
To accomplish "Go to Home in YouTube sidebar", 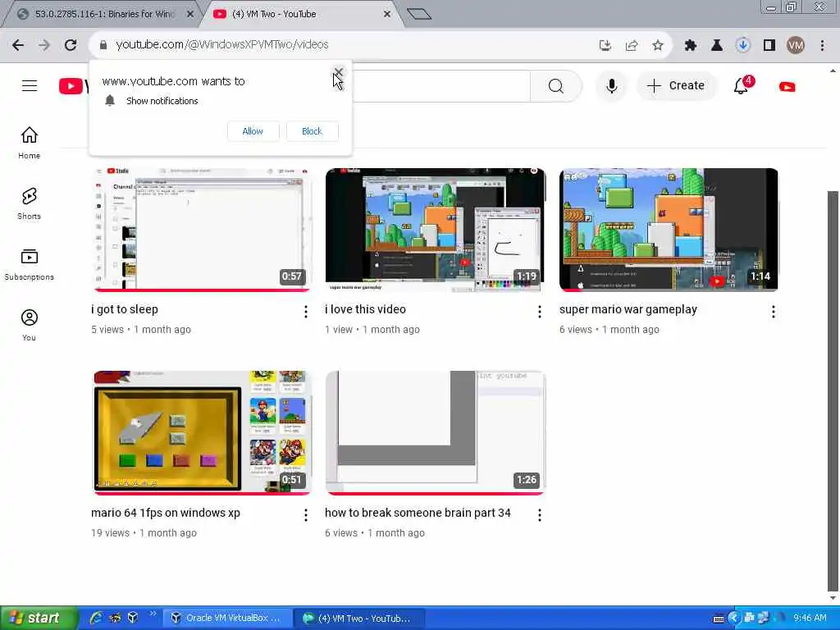I will point(30,143).
